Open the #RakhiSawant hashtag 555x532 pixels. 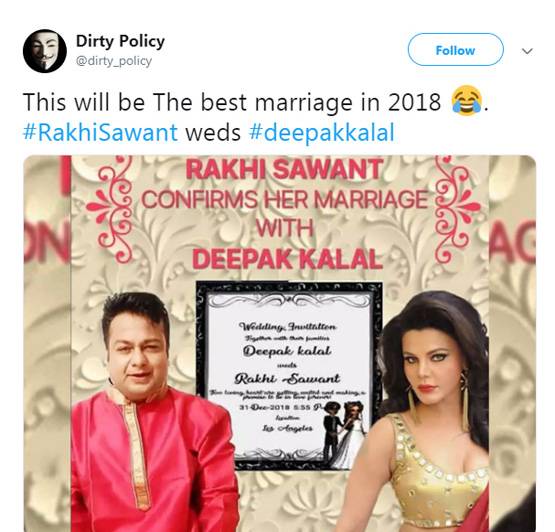[100, 133]
